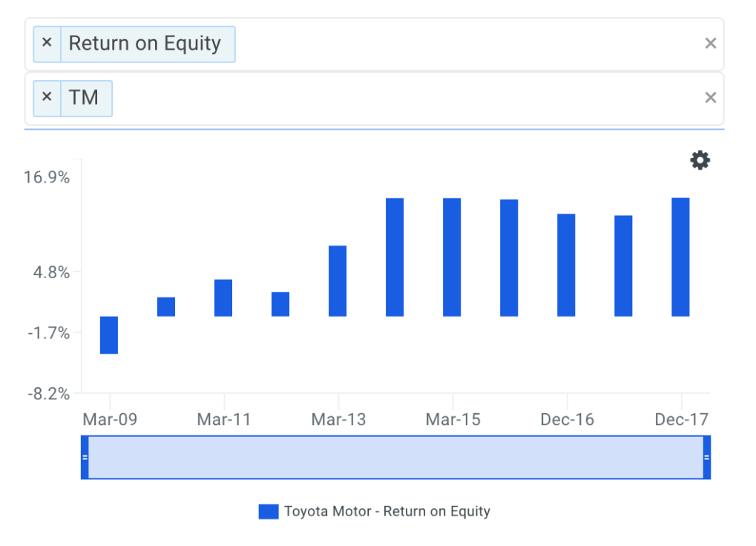Select the Mar-15 bar
The height and width of the screenshot is (546, 756).
click(x=452, y=257)
